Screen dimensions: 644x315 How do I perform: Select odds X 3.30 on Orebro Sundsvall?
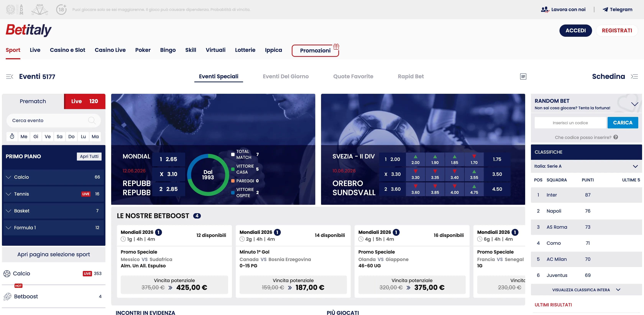tap(392, 174)
